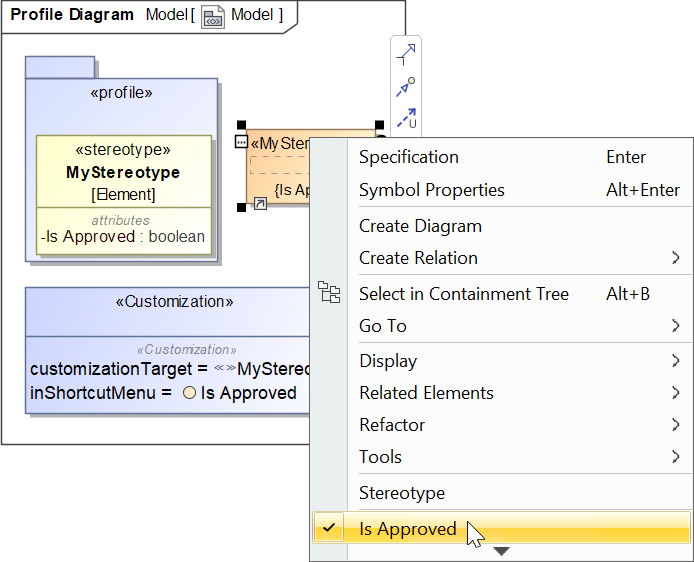
Task: Click the compartment ellipsis icon on selected element
Action: pyautogui.click(x=240, y=142)
